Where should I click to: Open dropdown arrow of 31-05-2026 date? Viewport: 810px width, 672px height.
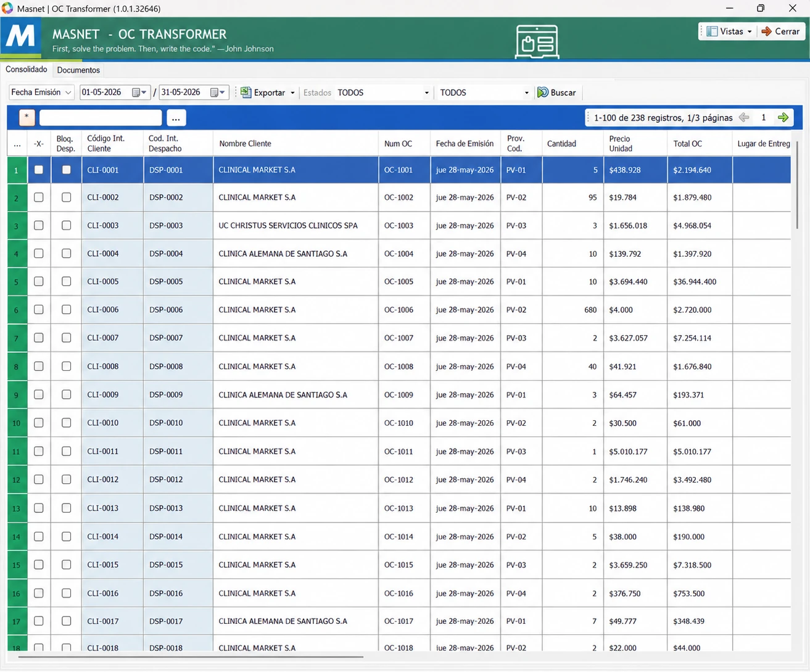coord(223,93)
